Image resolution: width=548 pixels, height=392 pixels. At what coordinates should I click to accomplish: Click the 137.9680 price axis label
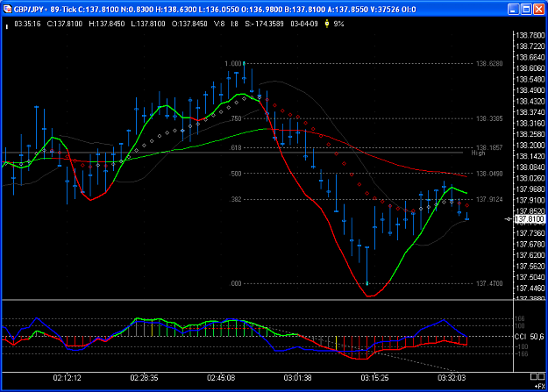[530, 189]
